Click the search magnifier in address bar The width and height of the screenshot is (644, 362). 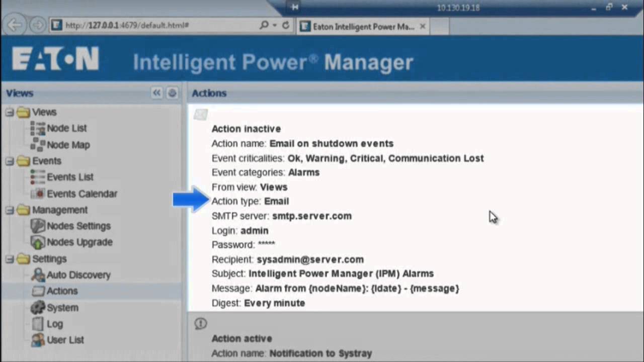(x=264, y=25)
